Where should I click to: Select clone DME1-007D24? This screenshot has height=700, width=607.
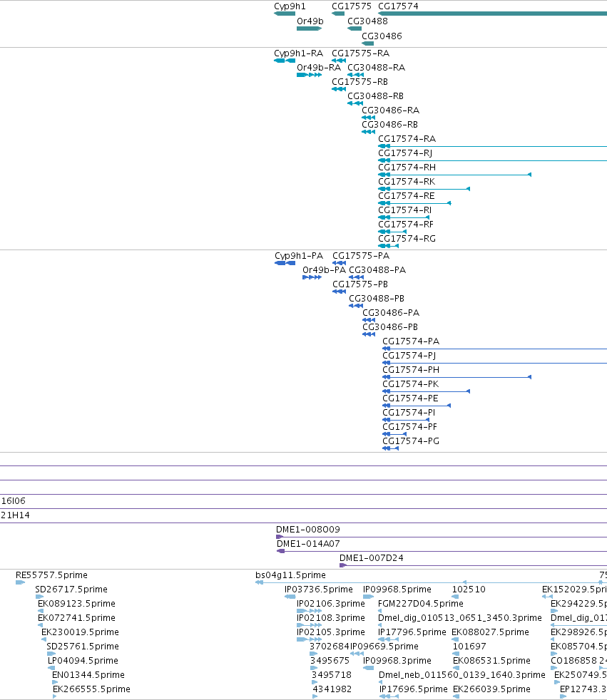473,565
